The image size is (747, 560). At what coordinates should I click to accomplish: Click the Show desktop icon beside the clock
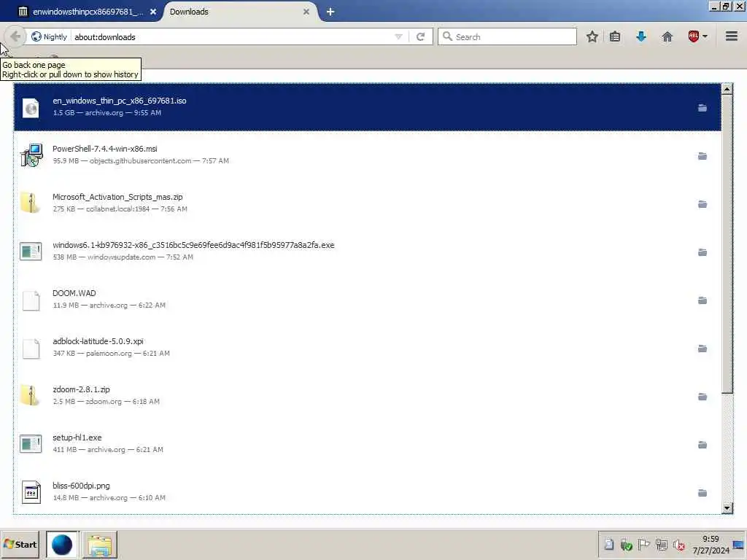click(738, 545)
